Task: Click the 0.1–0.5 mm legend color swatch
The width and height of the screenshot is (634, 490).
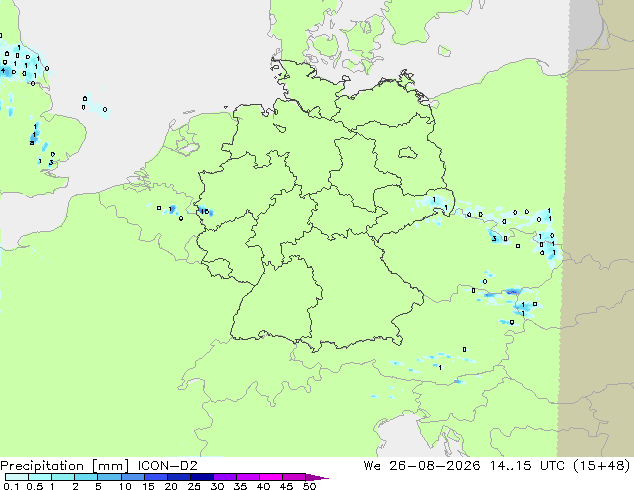Action: click(17, 477)
